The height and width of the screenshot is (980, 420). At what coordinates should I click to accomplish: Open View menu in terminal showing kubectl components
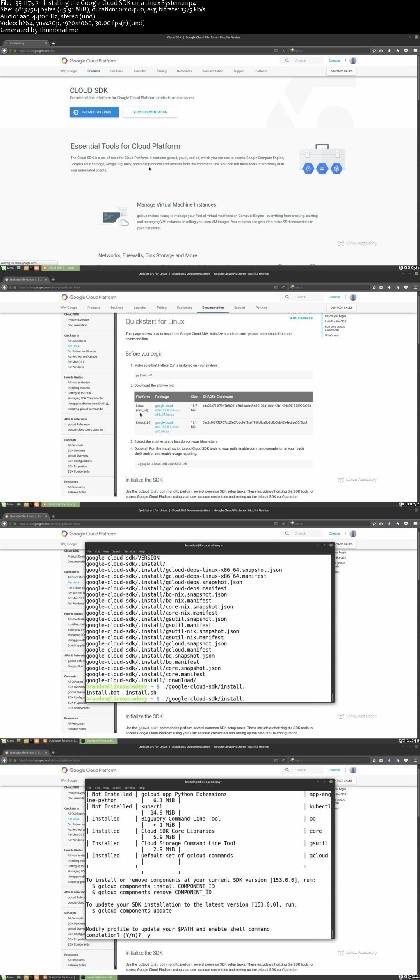(106, 788)
